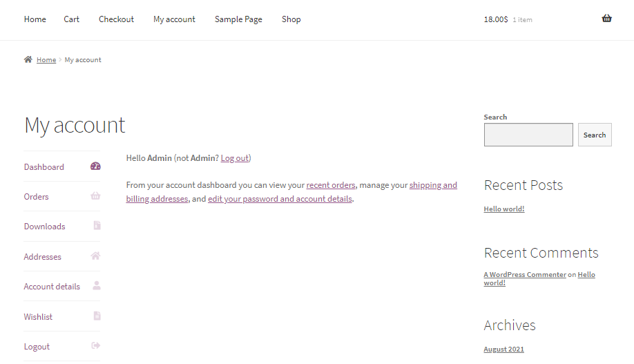
Task: Open the Hello world! recent post
Action: (503, 209)
